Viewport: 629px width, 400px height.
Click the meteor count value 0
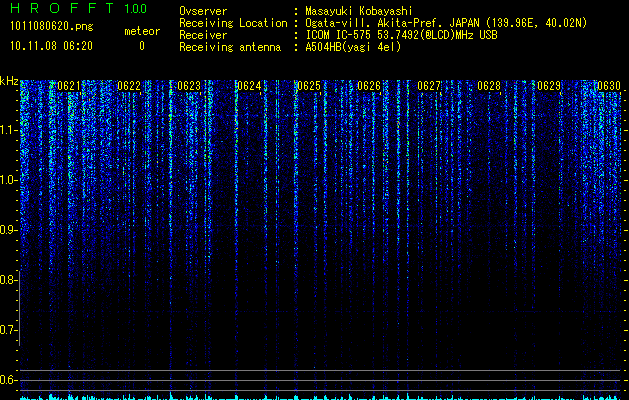point(142,46)
